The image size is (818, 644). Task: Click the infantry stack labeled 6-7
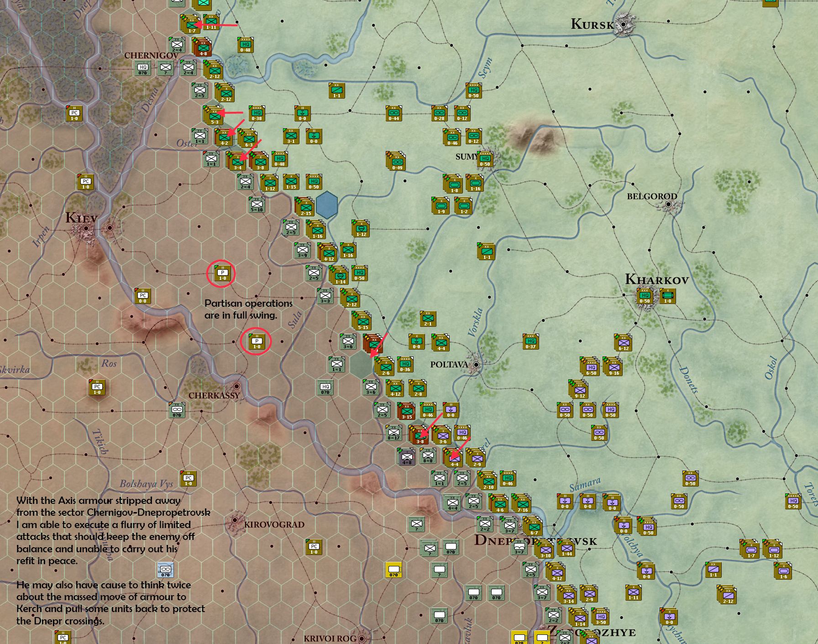click(532, 526)
